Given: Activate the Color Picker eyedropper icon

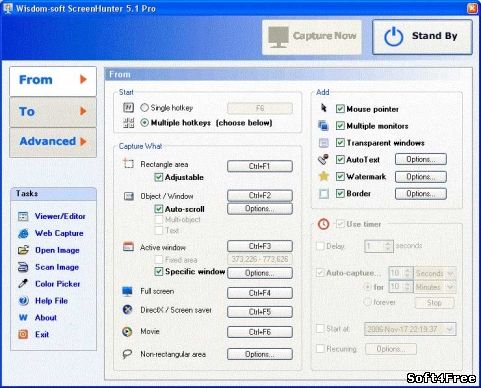Looking at the screenshot, I should click(23, 284).
